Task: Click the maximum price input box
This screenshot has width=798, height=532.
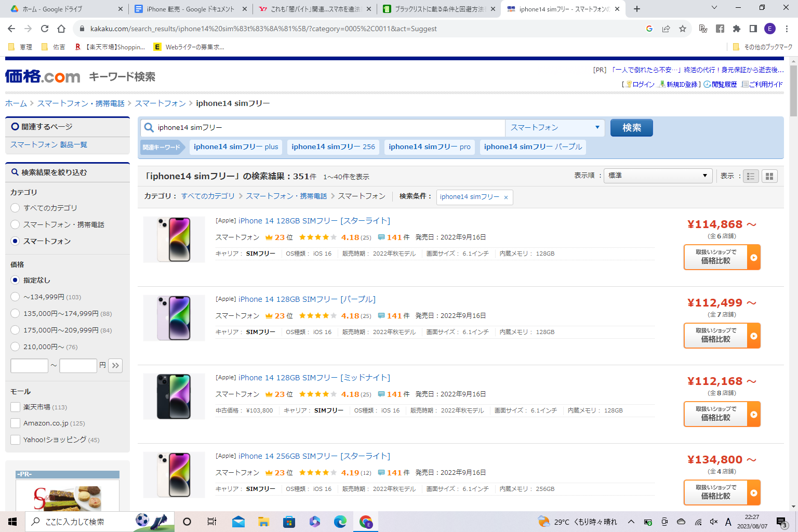Action: click(78, 366)
